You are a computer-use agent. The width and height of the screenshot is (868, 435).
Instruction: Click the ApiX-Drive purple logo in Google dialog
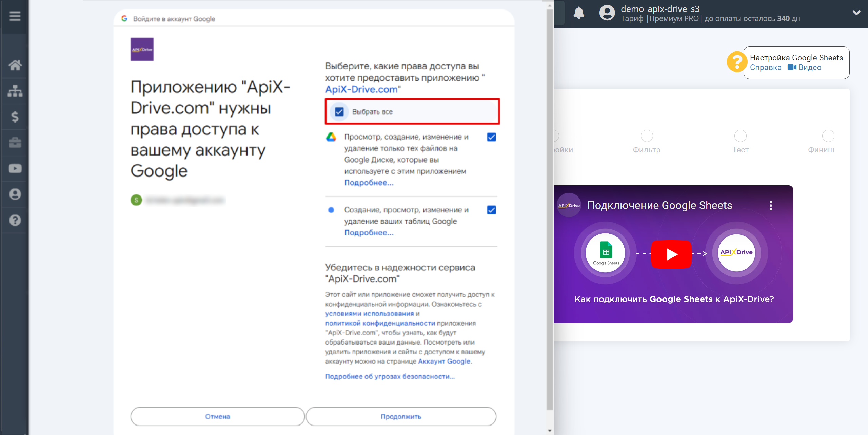click(x=142, y=49)
